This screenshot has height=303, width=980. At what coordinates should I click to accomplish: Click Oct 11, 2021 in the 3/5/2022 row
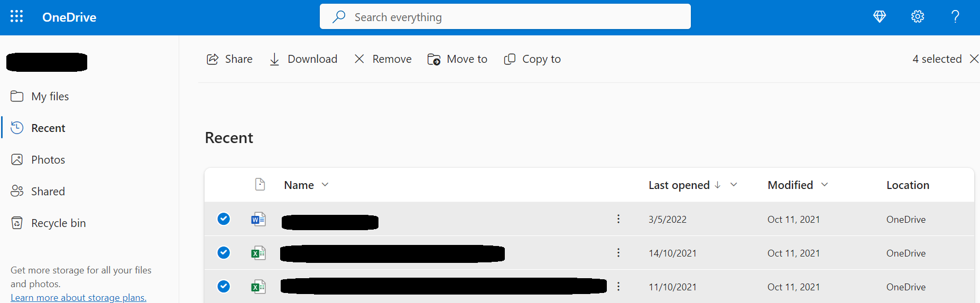pyautogui.click(x=793, y=219)
